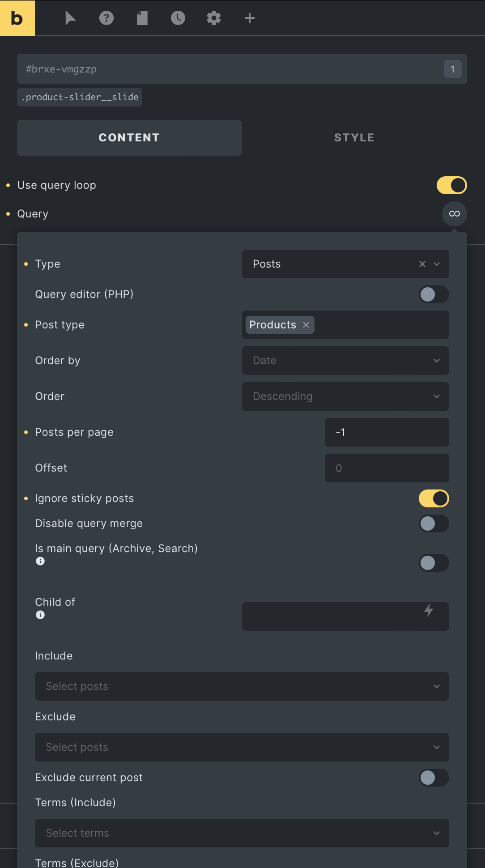The width and height of the screenshot is (485, 868).
Task: Open the settings gear icon
Action: pyautogui.click(x=214, y=18)
